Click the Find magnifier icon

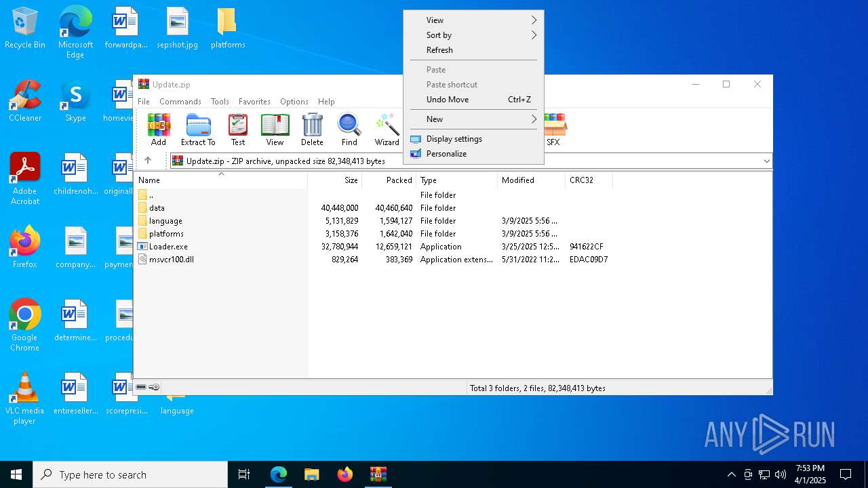(349, 129)
